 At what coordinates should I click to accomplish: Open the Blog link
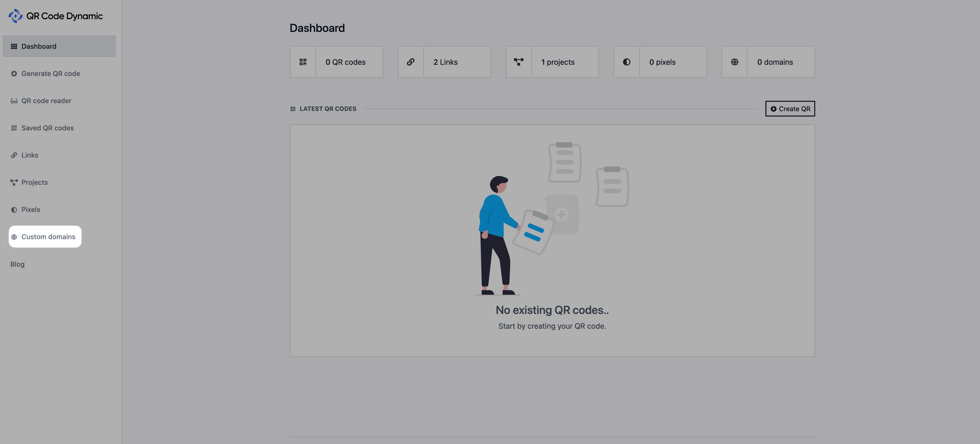pyautogui.click(x=18, y=264)
